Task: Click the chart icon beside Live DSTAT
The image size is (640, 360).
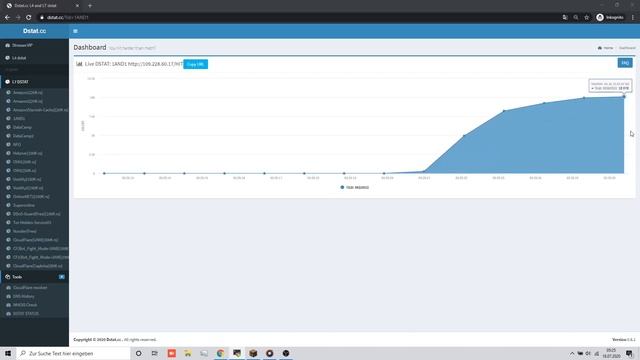Action: (x=79, y=64)
